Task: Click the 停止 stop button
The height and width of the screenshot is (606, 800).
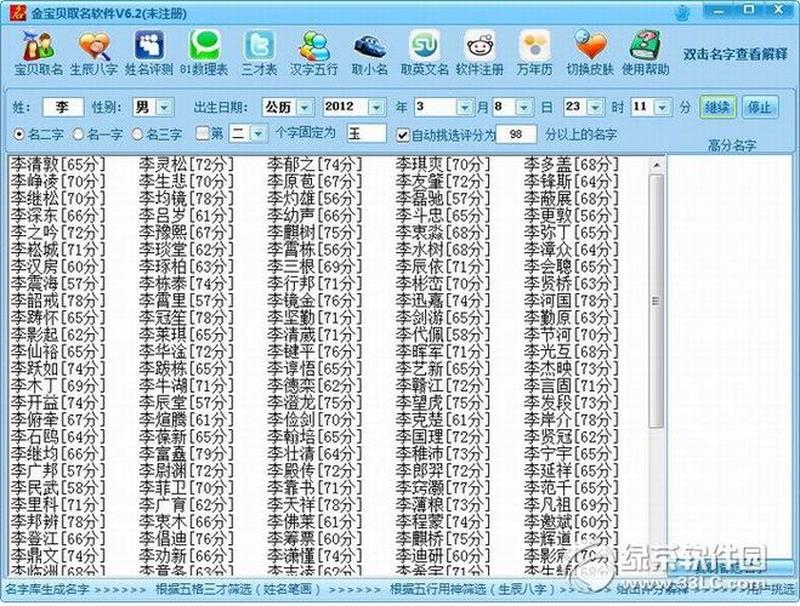Action: coord(759,107)
